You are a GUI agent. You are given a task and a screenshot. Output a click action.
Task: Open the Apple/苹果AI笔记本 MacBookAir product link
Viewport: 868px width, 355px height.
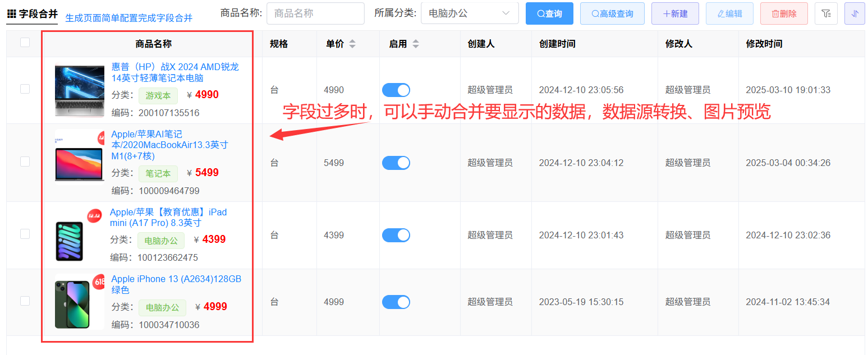tap(170, 145)
